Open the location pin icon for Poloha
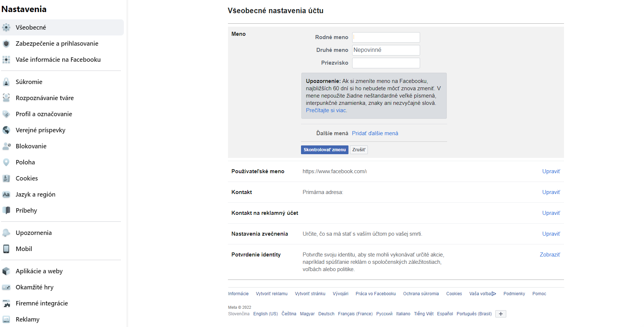The height and width of the screenshot is (327, 644). [x=6, y=162]
